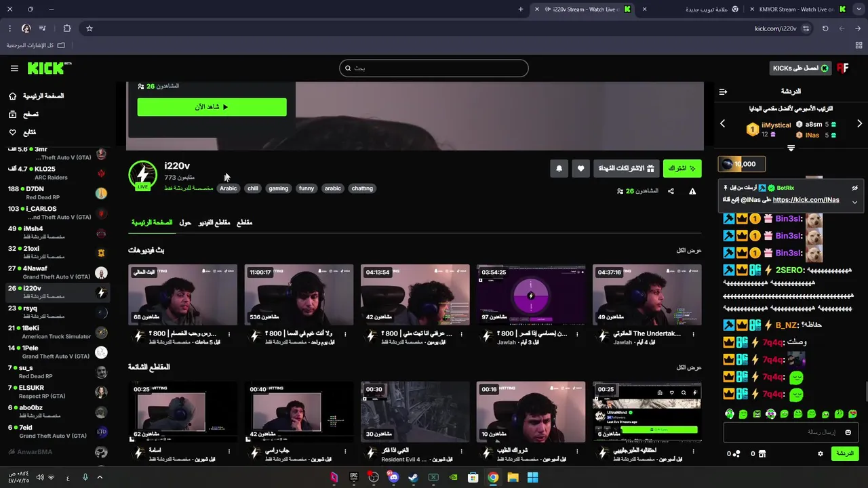Click the KICK beta logo
The image size is (868, 488).
50,68
